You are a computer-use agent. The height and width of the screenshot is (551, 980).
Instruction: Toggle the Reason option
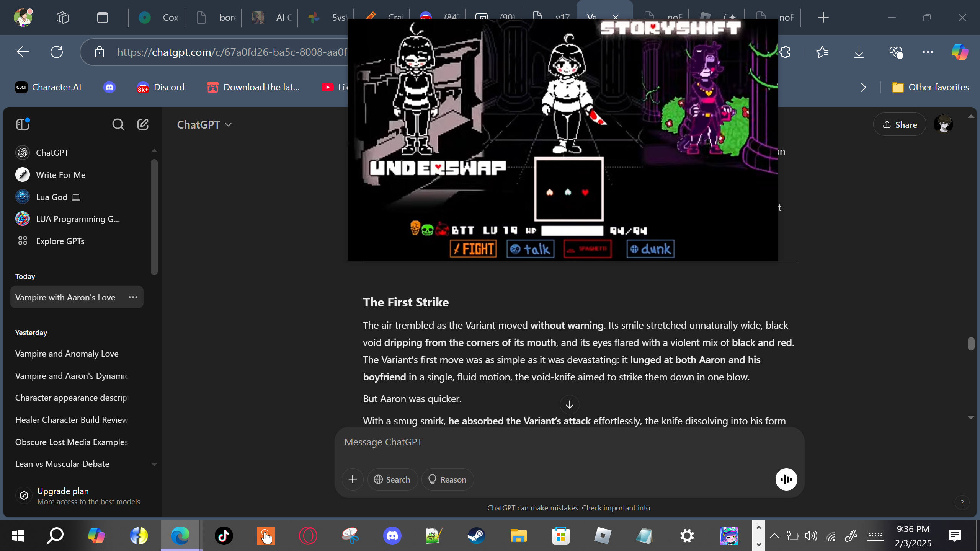click(x=448, y=479)
